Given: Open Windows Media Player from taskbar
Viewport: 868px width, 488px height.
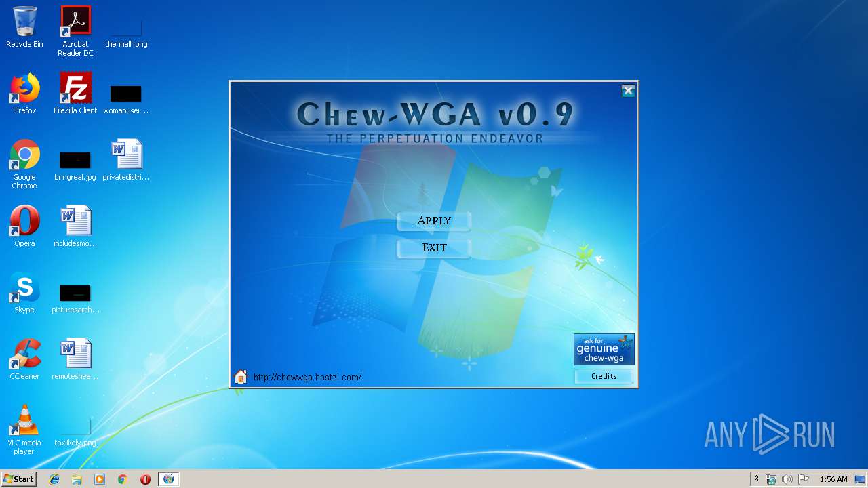Looking at the screenshot, I should (100, 479).
